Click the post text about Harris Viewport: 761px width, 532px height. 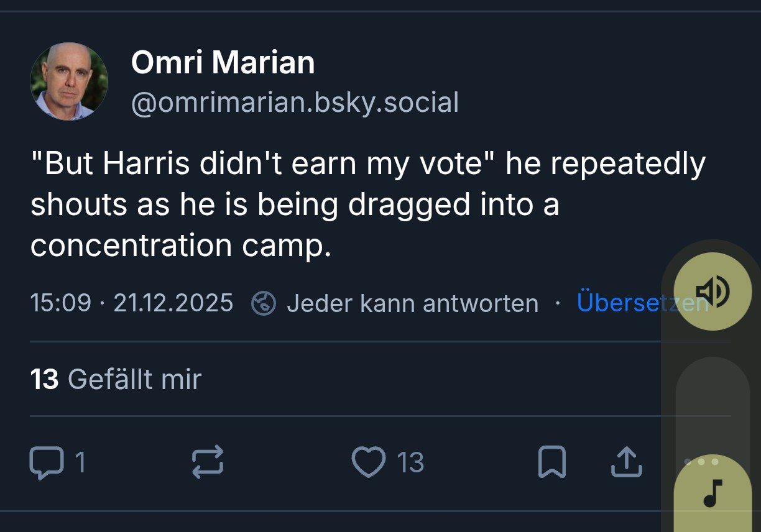point(367,204)
